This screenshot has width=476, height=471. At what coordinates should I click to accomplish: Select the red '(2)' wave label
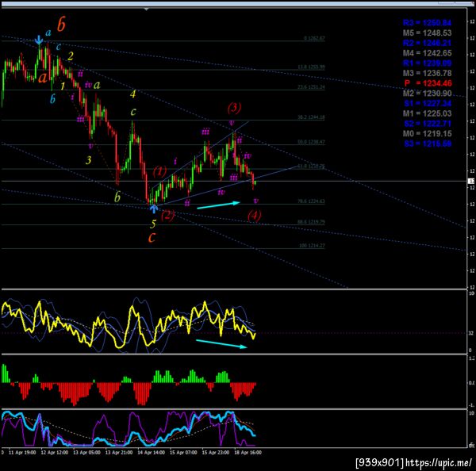[167, 216]
